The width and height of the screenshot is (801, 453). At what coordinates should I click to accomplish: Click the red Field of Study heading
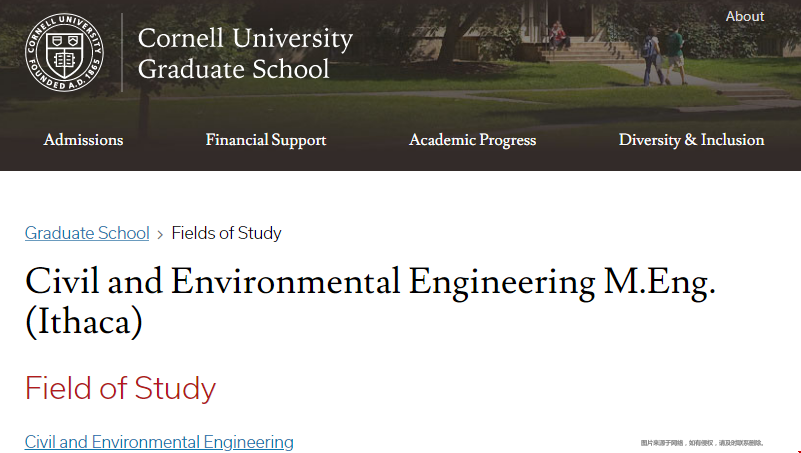tap(121, 388)
